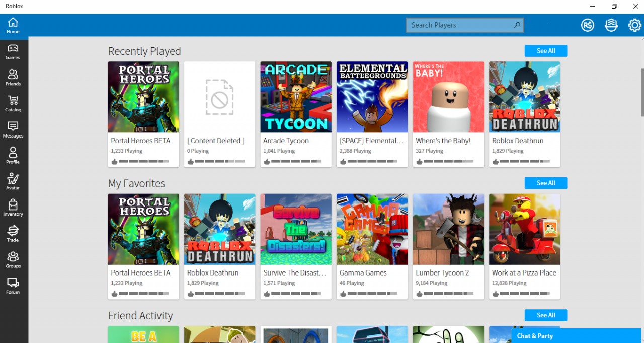Click the '0 Playing' count text
The height and width of the screenshot is (343, 644).
coord(198,151)
